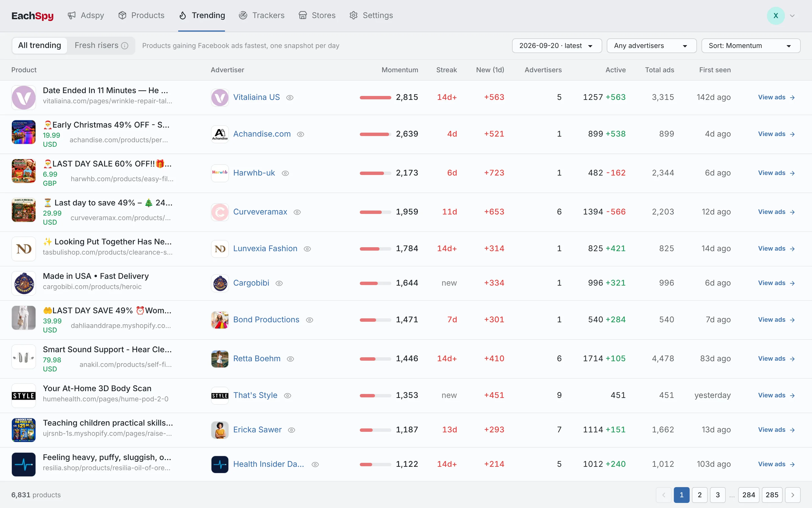The height and width of the screenshot is (508, 812).
Task: Go to next page arrow
Action: pos(793,495)
